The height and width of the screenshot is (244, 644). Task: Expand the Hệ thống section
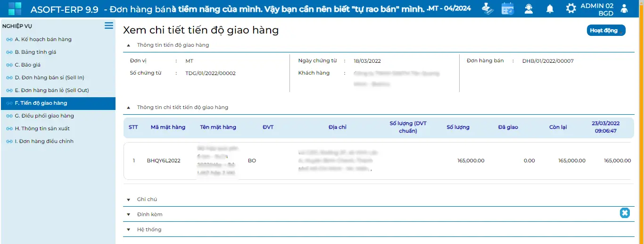(x=128, y=230)
